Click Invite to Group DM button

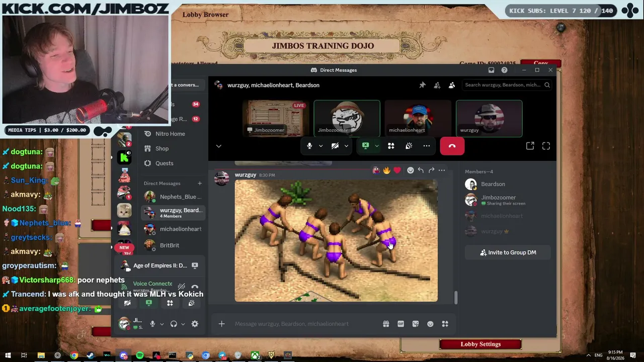click(x=508, y=252)
